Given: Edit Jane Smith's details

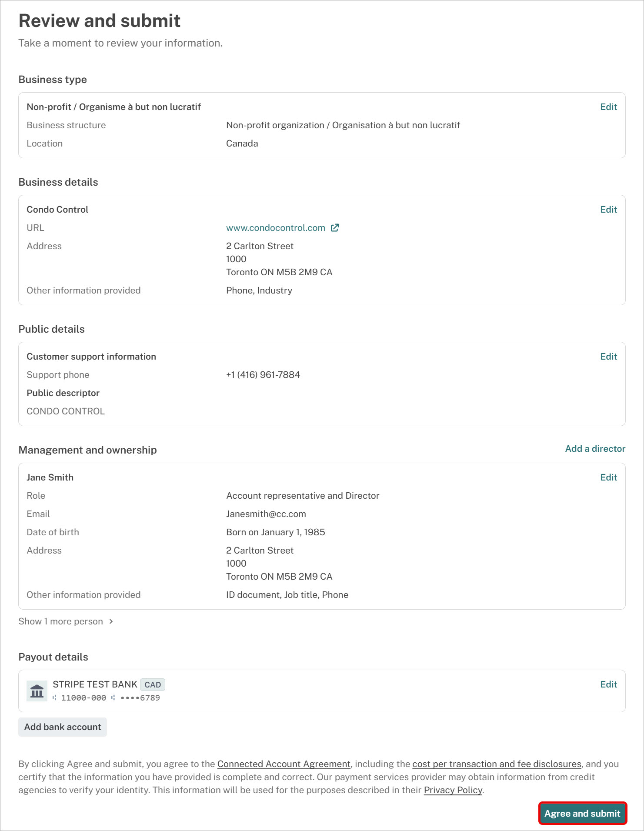Looking at the screenshot, I should click(608, 477).
